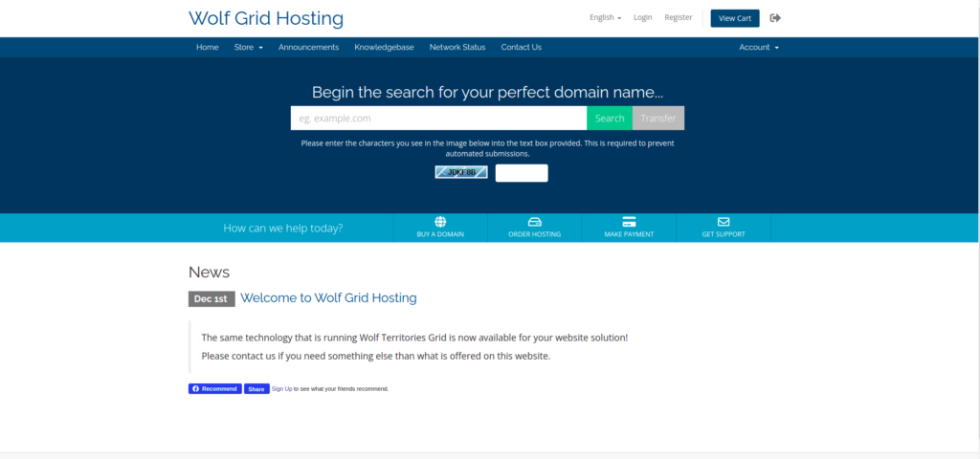
Task: Expand the Store menu dropdown
Action: [x=248, y=47]
